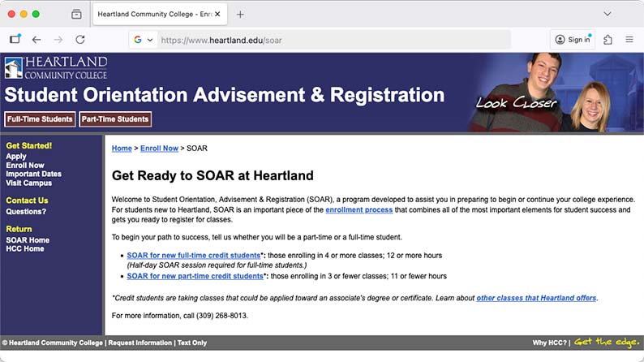This screenshot has height=362, width=644.
Task: Click the browser back arrow
Action: (36, 39)
